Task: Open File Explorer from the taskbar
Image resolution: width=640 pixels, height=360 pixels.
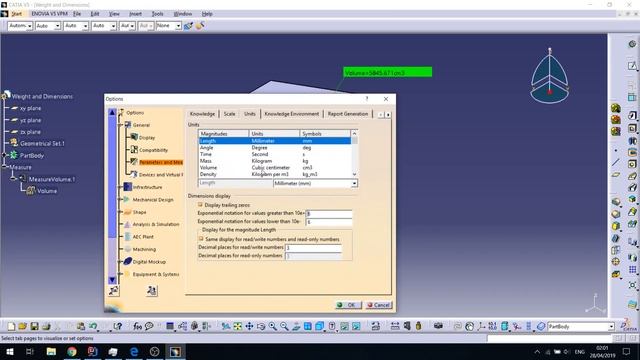Action: click(x=51, y=351)
